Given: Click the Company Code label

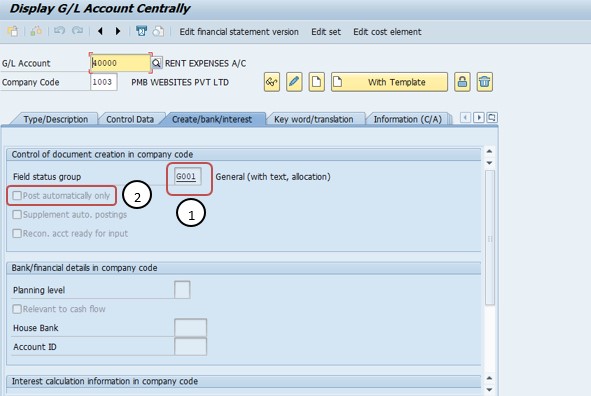Looking at the screenshot, I should pos(31,82).
